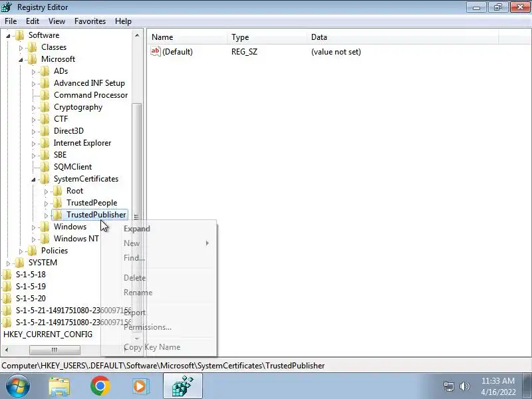The width and height of the screenshot is (532, 399).
Task: Click the Root folder icon
Action: tap(58, 191)
